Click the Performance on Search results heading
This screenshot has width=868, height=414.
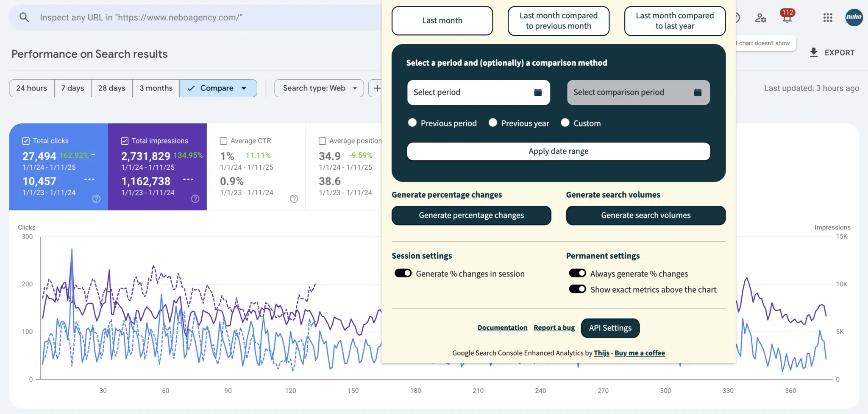(89, 54)
